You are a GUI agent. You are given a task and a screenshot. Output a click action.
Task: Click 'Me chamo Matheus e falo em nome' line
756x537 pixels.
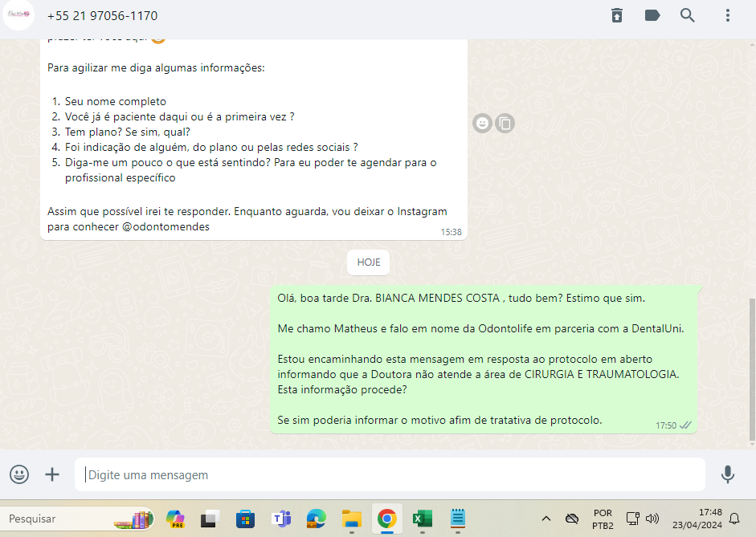click(x=480, y=329)
